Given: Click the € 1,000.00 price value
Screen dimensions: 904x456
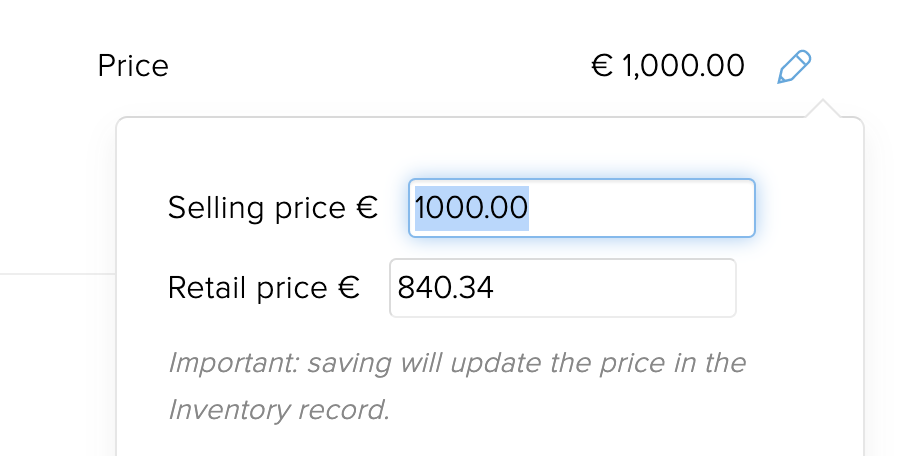Looking at the screenshot, I should coord(668,66).
